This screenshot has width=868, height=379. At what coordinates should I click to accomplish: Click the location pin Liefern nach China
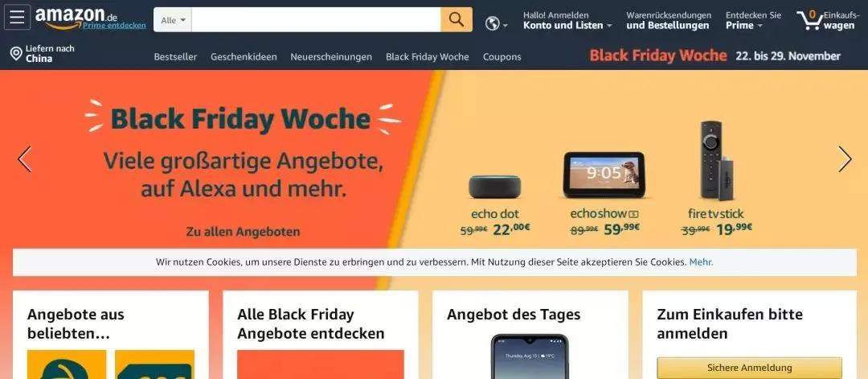pyautogui.click(x=43, y=54)
